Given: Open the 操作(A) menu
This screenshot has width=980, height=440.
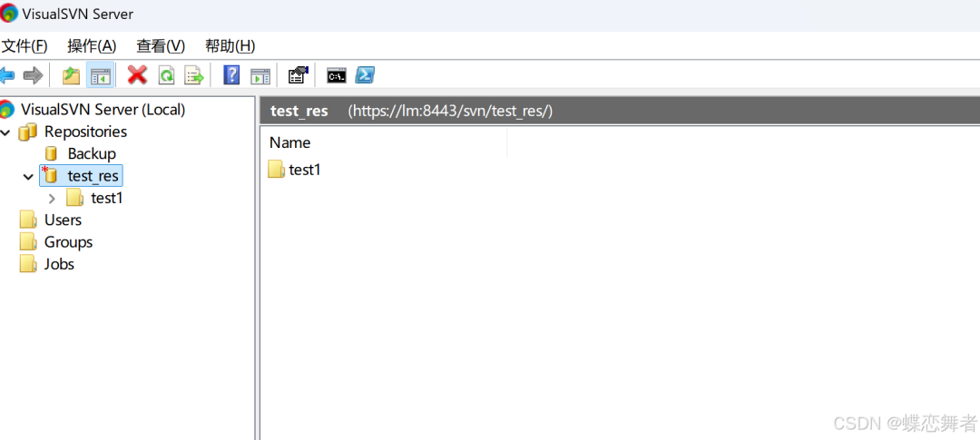Looking at the screenshot, I should click(92, 46).
